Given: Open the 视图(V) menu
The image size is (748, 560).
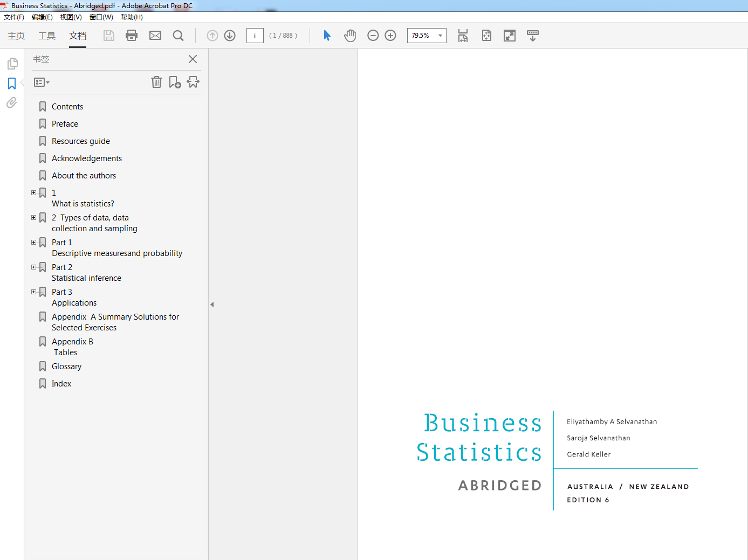Looking at the screenshot, I should 71,17.
